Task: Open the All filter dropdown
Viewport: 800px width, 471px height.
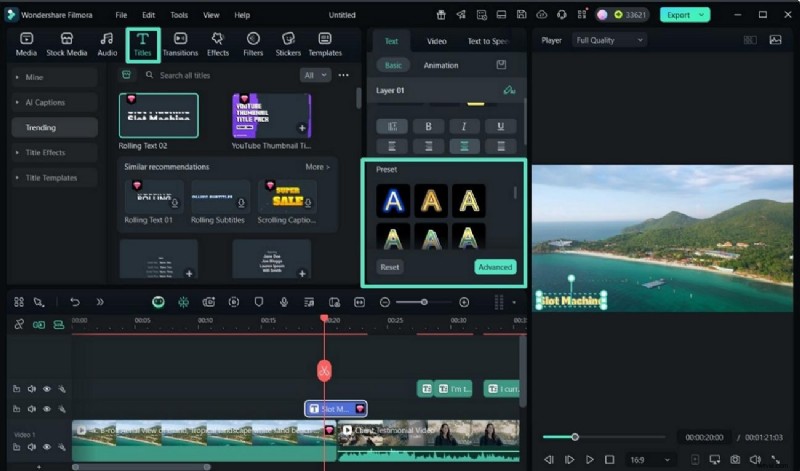Action: click(314, 75)
